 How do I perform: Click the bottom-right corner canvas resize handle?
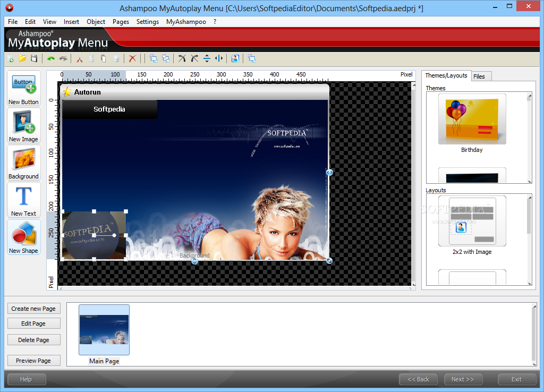[329, 260]
